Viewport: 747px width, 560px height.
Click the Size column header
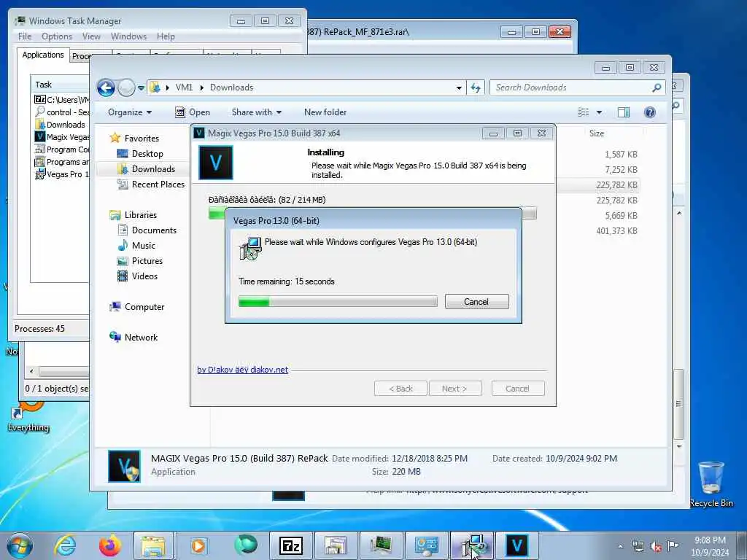click(597, 134)
